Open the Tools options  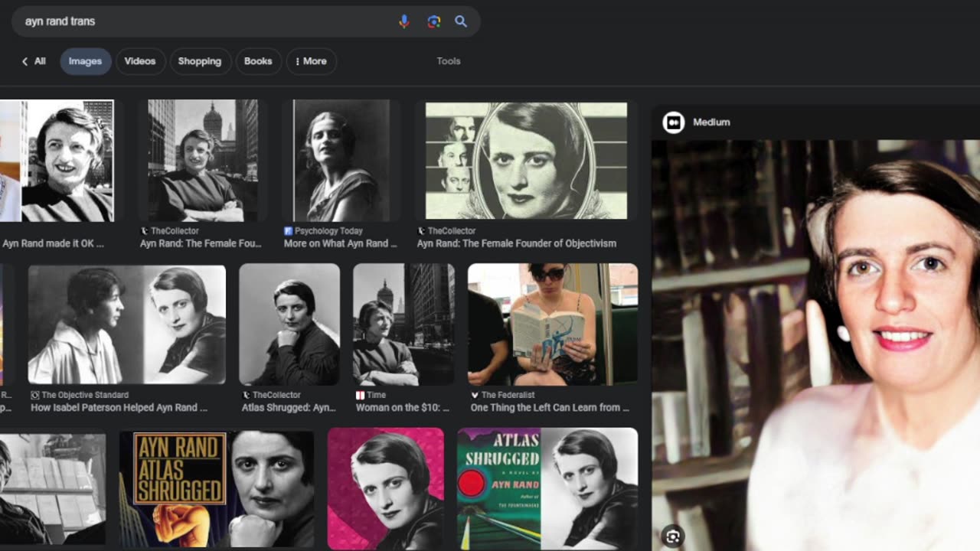(x=449, y=61)
